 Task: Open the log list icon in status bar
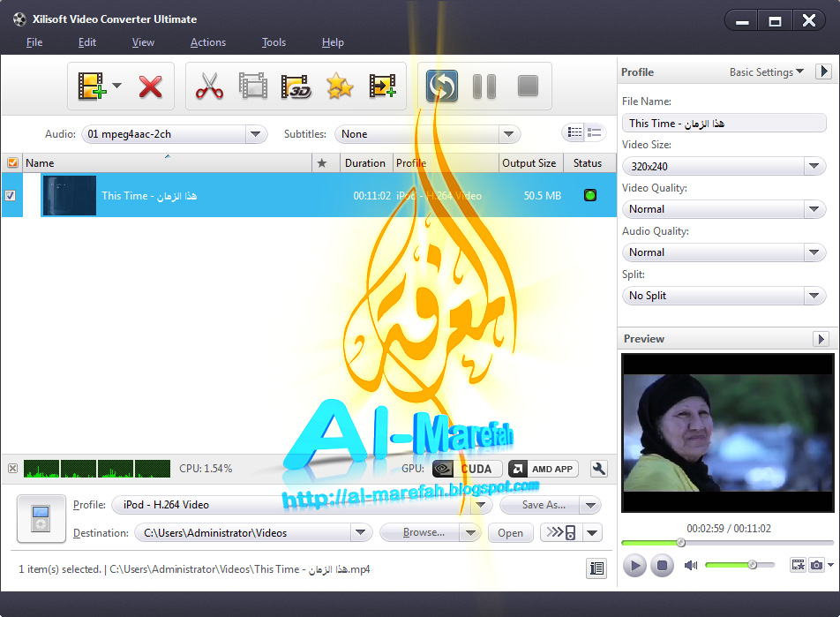[x=596, y=568]
